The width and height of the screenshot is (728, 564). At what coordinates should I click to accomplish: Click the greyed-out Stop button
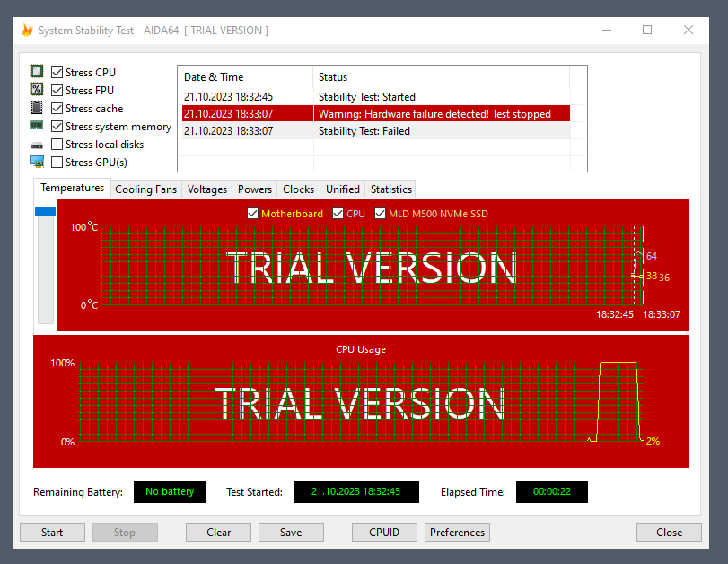pos(125,533)
